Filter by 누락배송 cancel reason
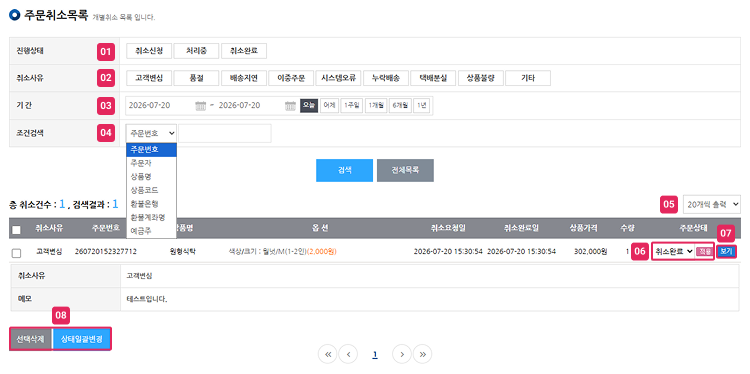This screenshot has height=374, width=750. pos(386,78)
